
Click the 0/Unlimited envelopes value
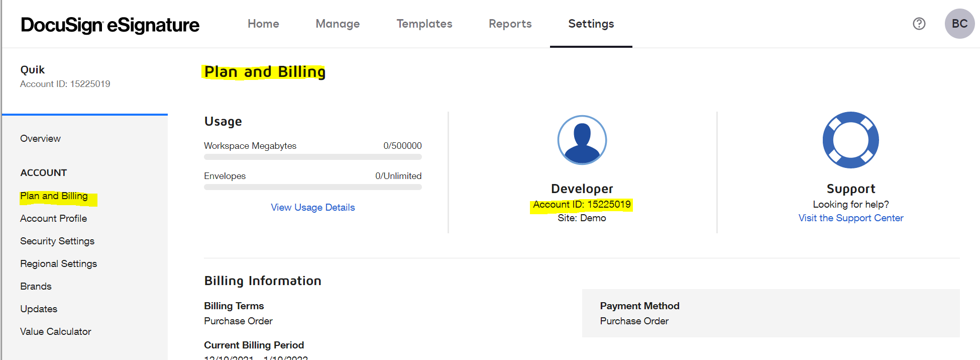pyautogui.click(x=398, y=176)
